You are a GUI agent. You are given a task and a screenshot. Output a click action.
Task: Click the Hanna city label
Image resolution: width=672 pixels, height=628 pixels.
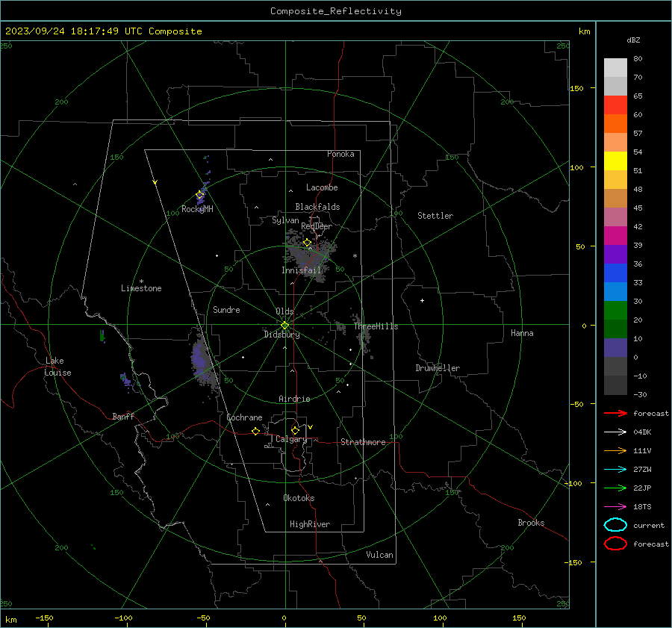522,333
